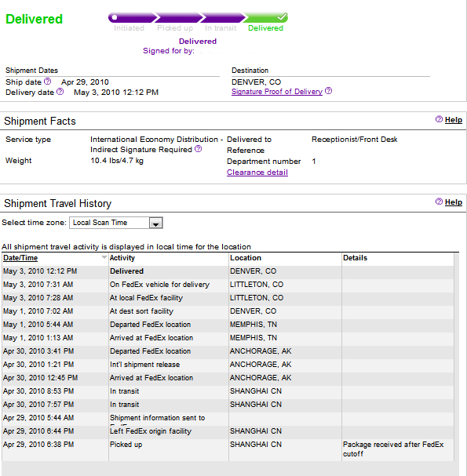Viewport: 467px width, 476px height.
Task: Select destination 'DENVER, CO' in Destination section
Action: click(256, 82)
